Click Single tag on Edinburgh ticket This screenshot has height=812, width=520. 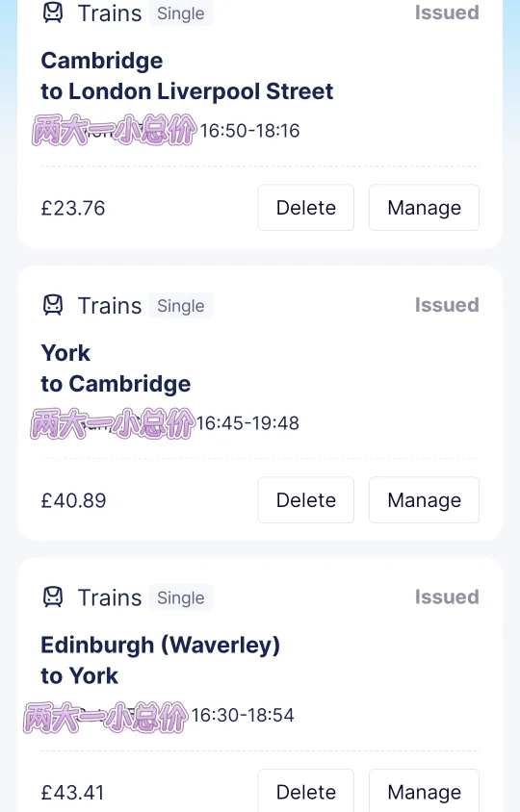[180, 597]
